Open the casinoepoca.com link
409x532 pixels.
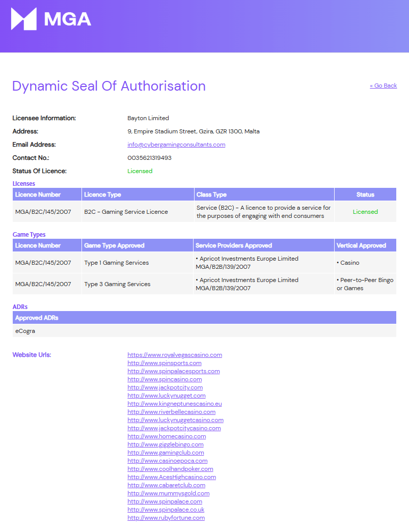[168, 461]
